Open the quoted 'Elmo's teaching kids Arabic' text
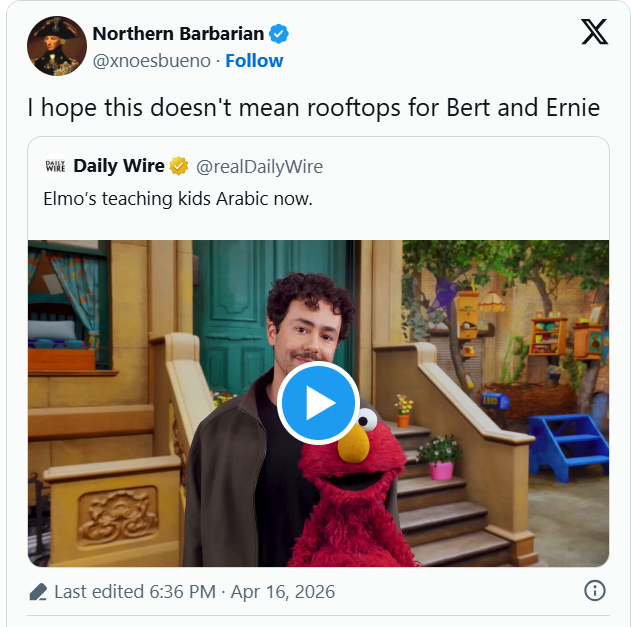The image size is (631, 627). tap(178, 198)
